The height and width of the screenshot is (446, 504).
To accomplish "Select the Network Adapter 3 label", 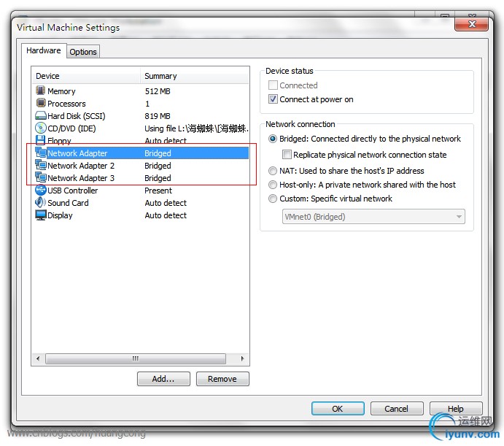I will [81, 178].
